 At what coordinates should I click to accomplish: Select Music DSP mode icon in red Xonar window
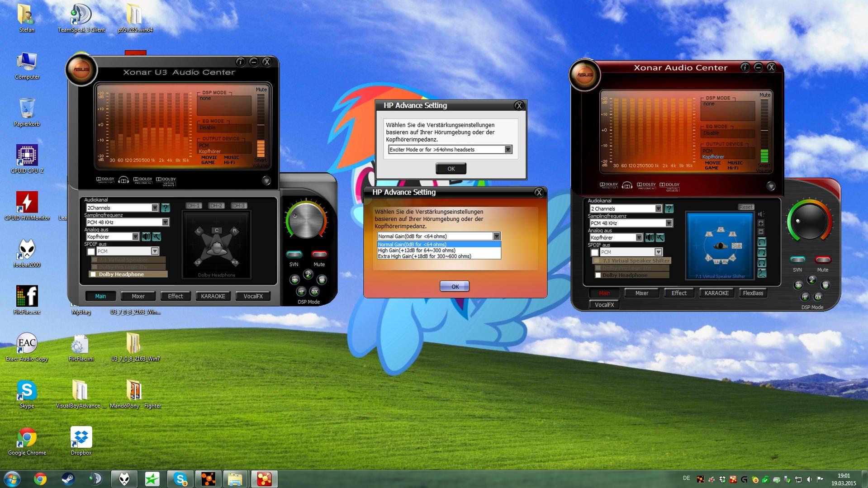(x=812, y=280)
